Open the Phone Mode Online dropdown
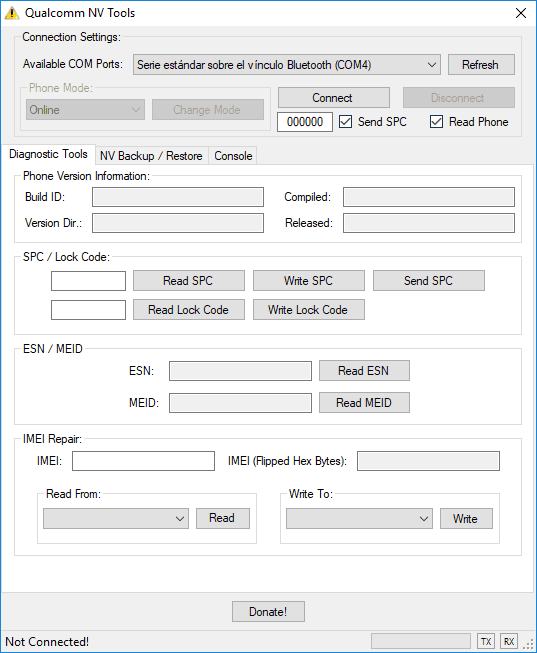537x653 pixels. click(x=85, y=110)
